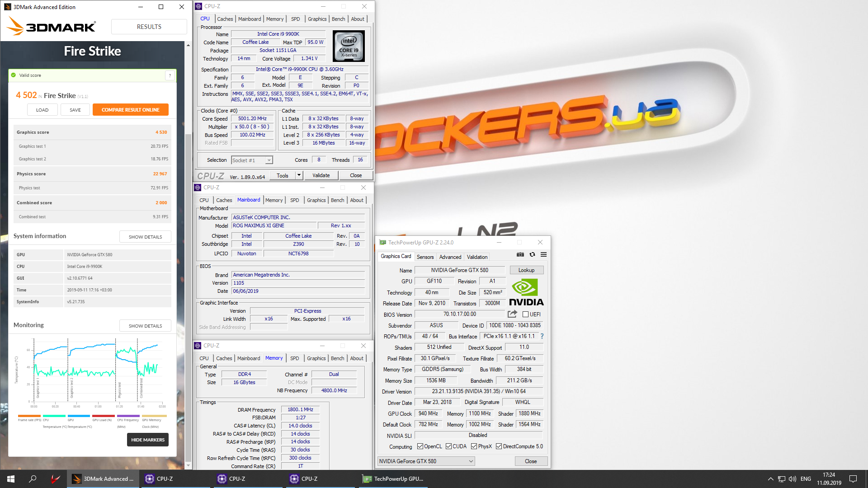Click the NVIDIA logo in GPU-Z
The width and height of the screenshot is (868, 488).
(526, 292)
